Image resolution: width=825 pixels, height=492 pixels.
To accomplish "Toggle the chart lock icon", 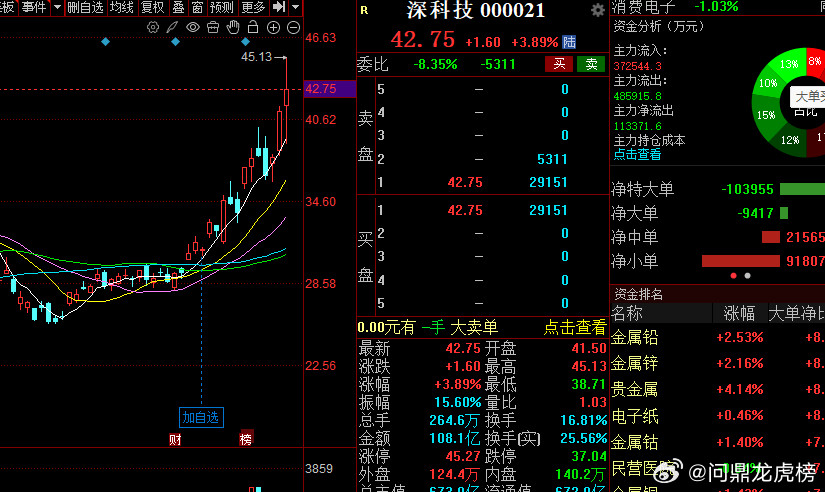I will coord(253,27).
